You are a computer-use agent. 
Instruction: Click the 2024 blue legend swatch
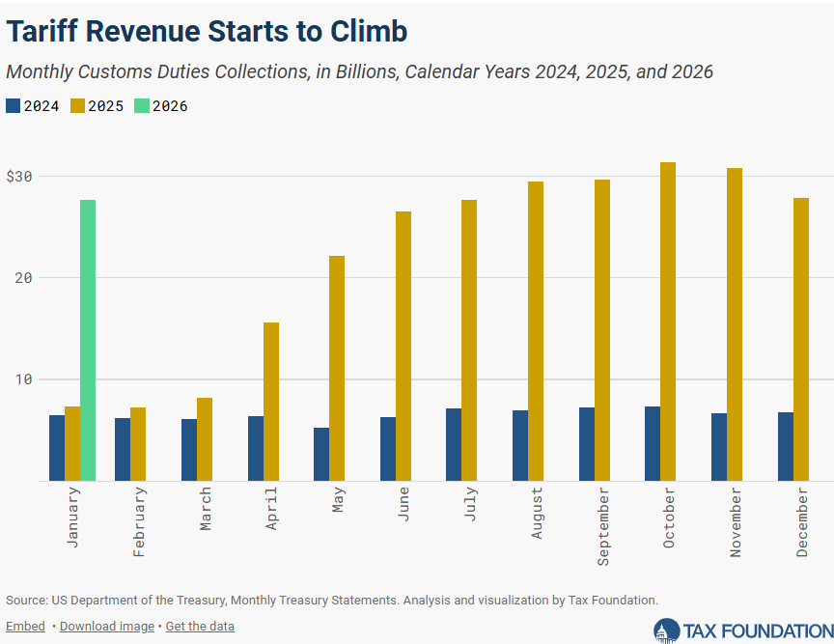click(x=13, y=106)
